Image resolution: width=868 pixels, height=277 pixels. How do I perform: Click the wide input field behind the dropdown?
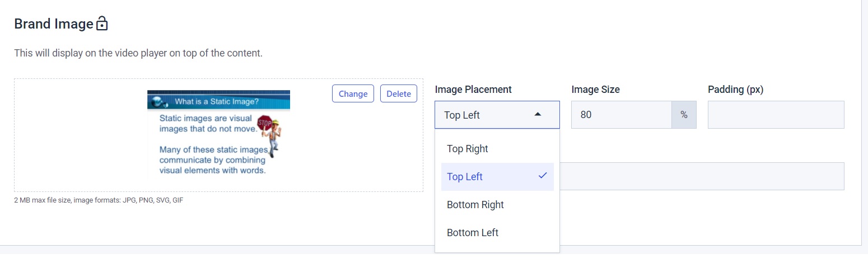(702, 176)
